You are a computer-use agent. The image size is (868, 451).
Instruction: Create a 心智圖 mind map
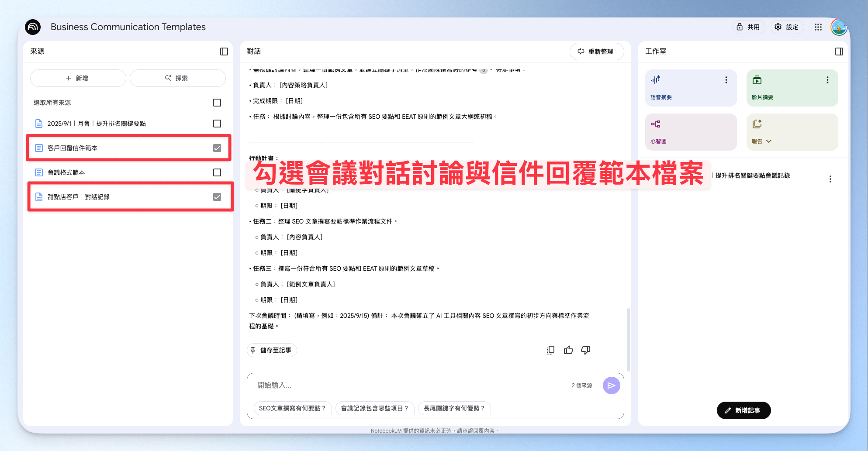click(x=691, y=132)
